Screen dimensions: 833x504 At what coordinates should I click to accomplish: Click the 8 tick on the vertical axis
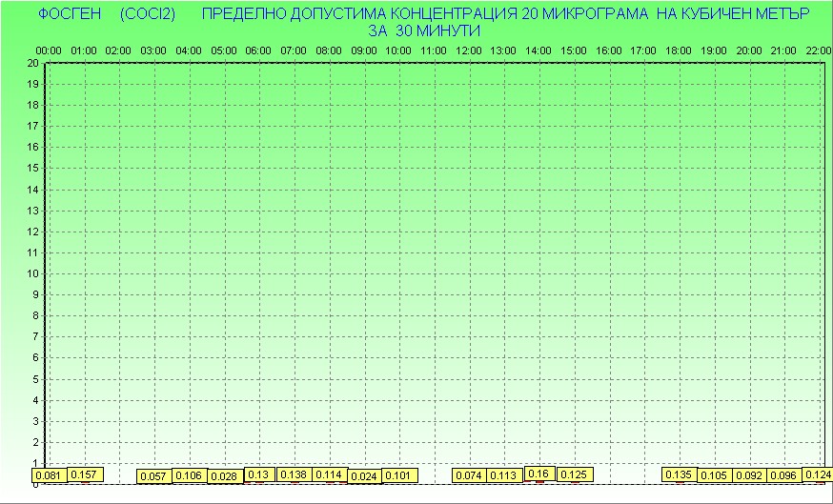click(36, 316)
